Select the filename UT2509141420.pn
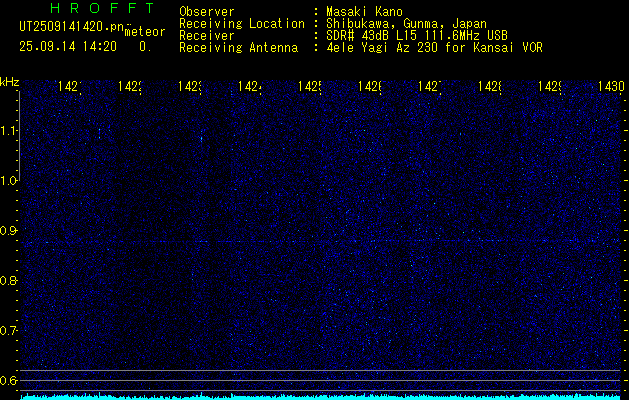The height and width of the screenshot is (400, 629). coord(72,27)
